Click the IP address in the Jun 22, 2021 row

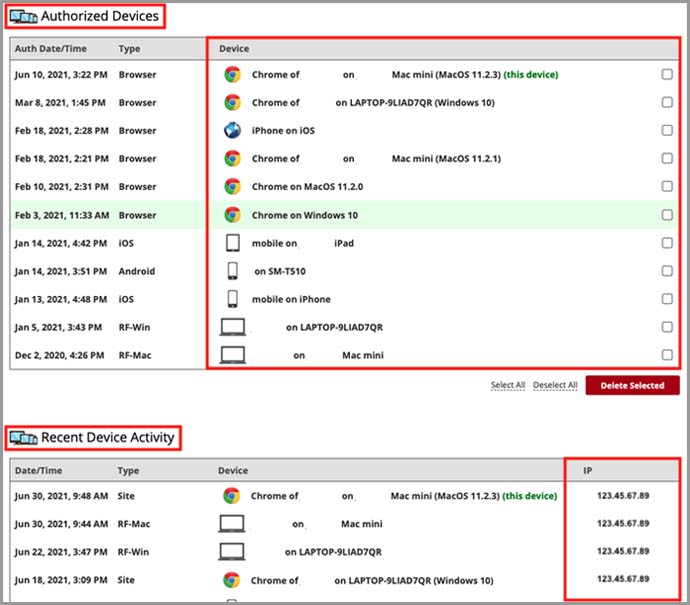(623, 551)
